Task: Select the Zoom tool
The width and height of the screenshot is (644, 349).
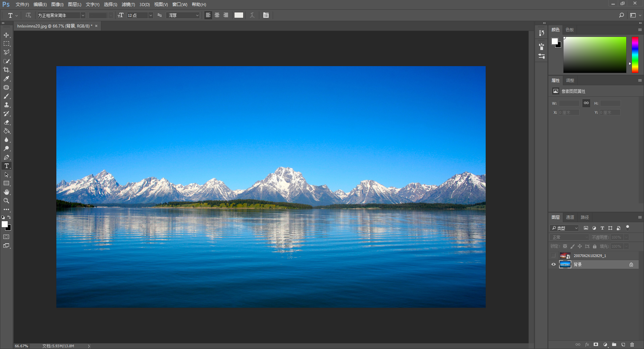Action: click(6, 201)
